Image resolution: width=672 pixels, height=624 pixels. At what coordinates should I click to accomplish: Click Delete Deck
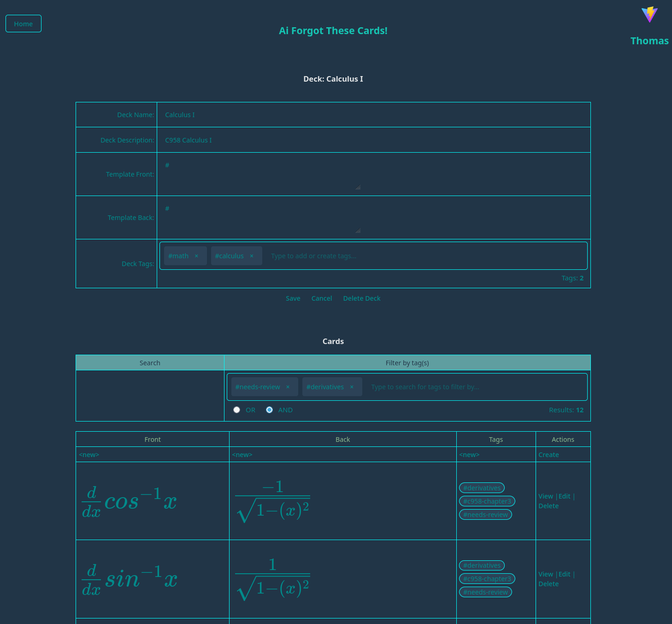[x=361, y=298]
